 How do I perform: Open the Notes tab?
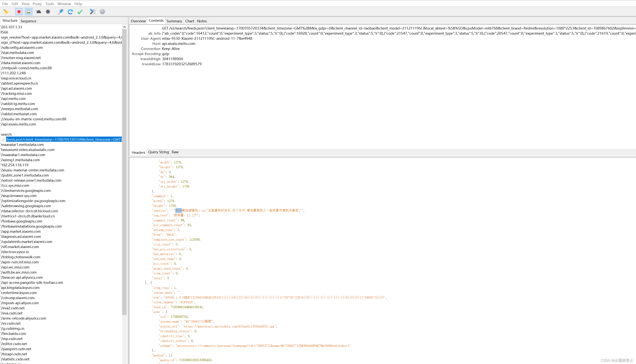click(202, 21)
